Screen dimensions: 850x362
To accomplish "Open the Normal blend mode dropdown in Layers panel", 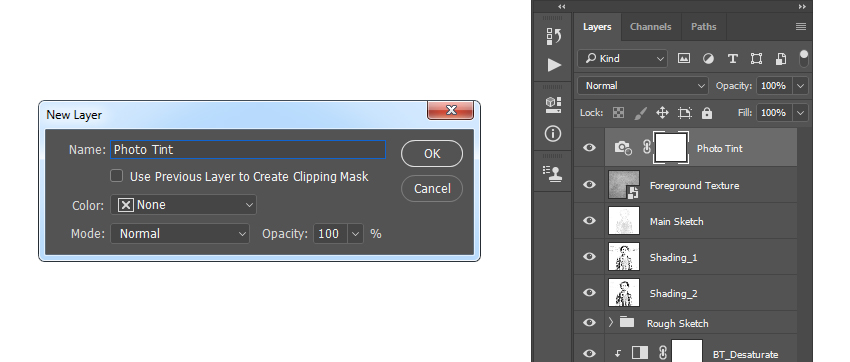I will click(x=643, y=86).
